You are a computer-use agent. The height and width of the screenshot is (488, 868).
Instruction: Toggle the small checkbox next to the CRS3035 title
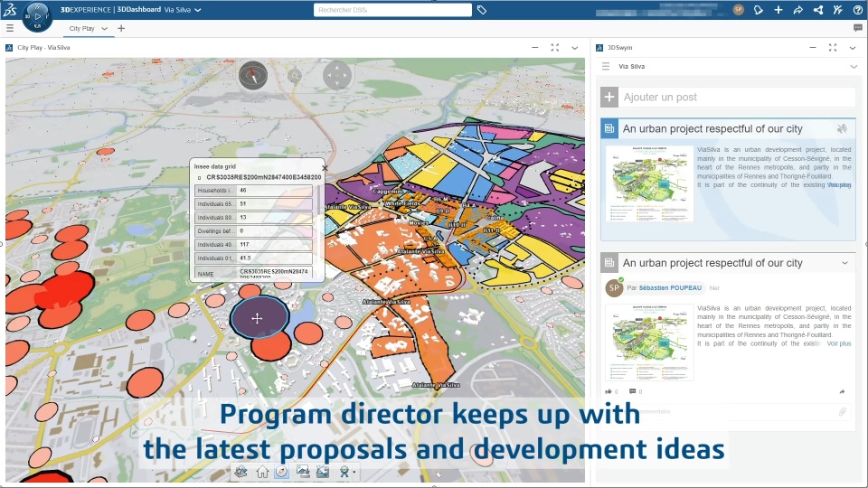pos(199,178)
